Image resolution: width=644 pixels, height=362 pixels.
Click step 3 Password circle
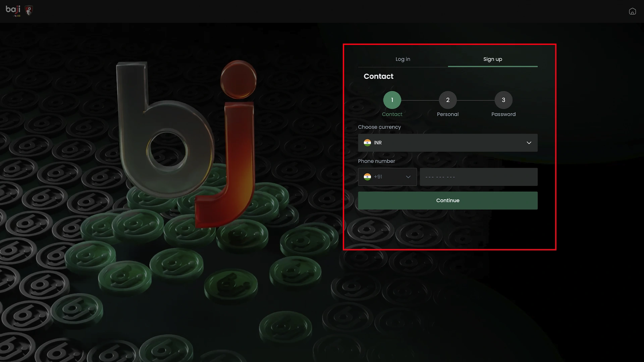(x=503, y=100)
